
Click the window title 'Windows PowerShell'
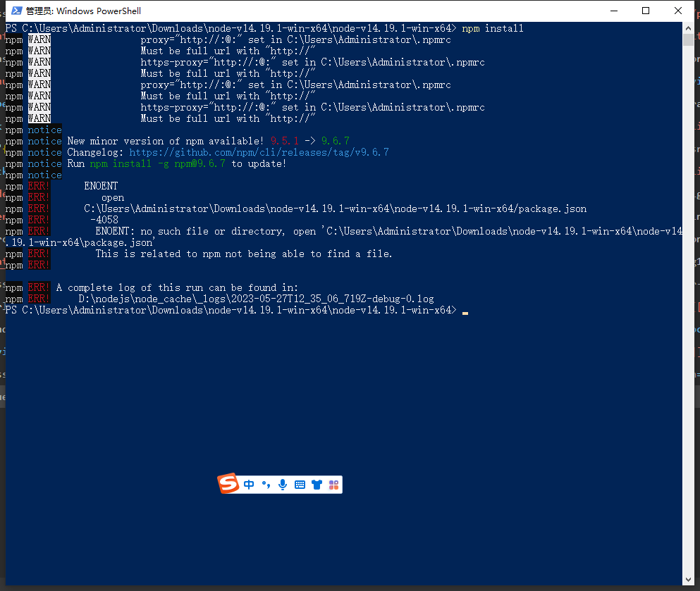(x=99, y=11)
